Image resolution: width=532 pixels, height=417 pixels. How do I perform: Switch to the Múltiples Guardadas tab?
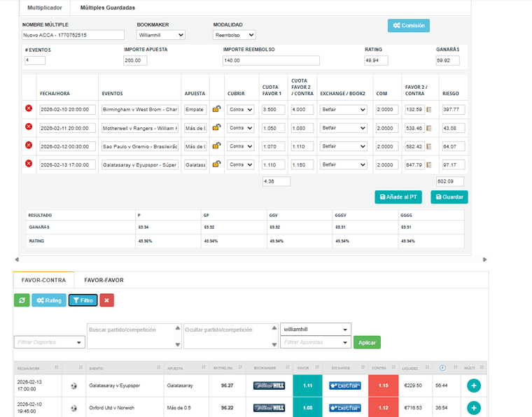pyautogui.click(x=106, y=8)
